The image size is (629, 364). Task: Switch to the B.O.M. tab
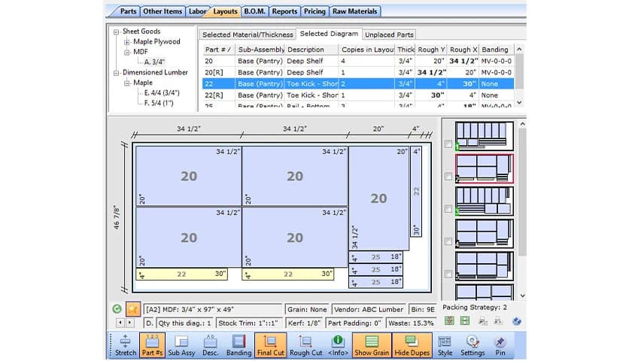click(x=255, y=11)
